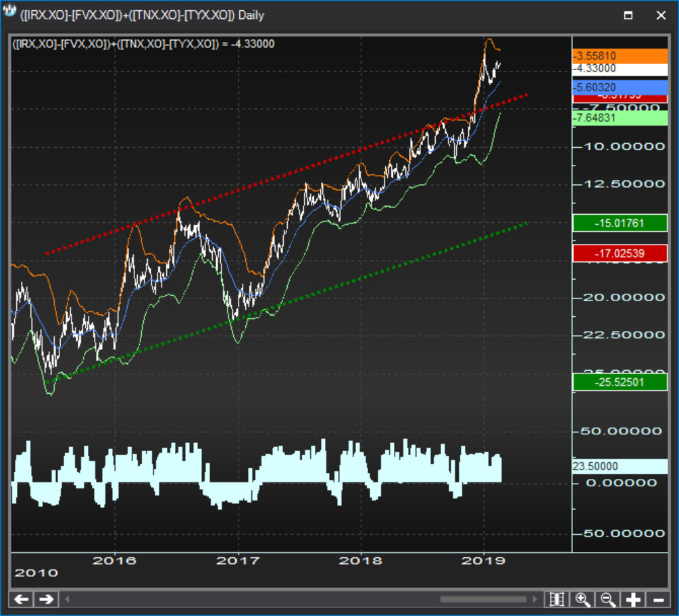This screenshot has width=679, height=616.
Task: Click the scroll chart right arrow button
Action: coord(47,599)
